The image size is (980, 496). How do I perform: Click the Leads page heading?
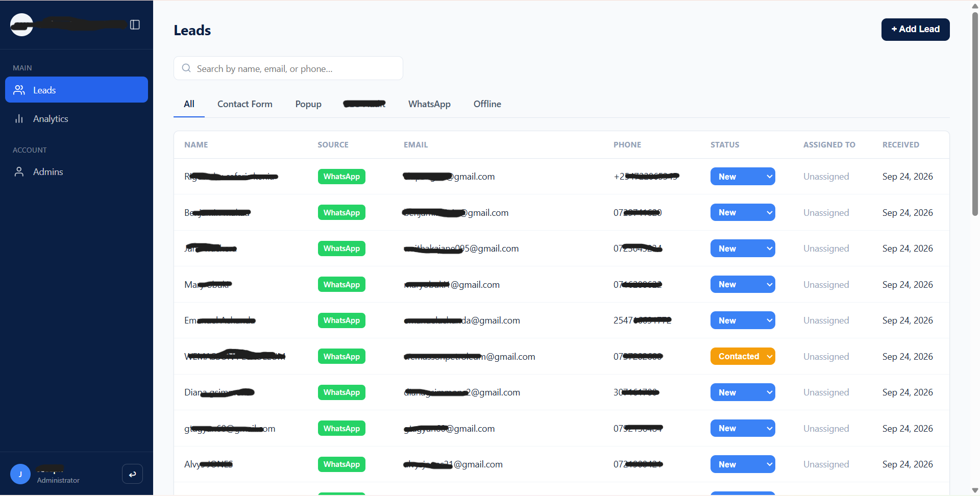pyautogui.click(x=192, y=31)
